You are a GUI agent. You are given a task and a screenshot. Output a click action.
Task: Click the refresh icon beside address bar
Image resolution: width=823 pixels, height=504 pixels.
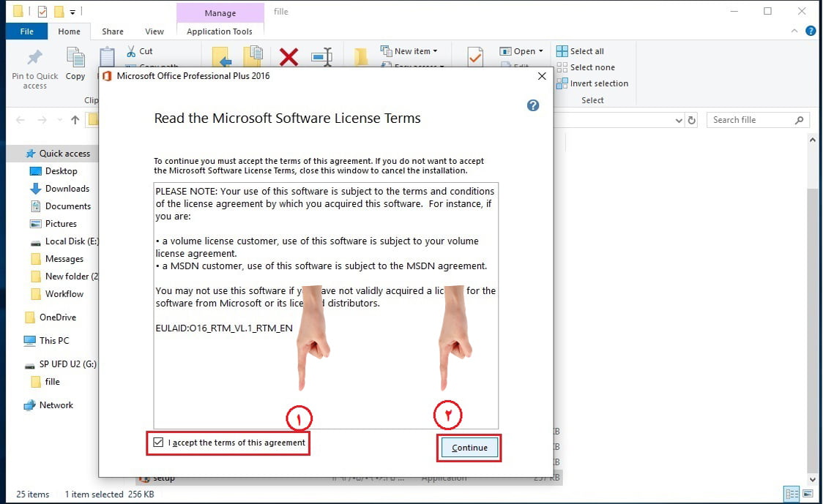click(x=692, y=120)
